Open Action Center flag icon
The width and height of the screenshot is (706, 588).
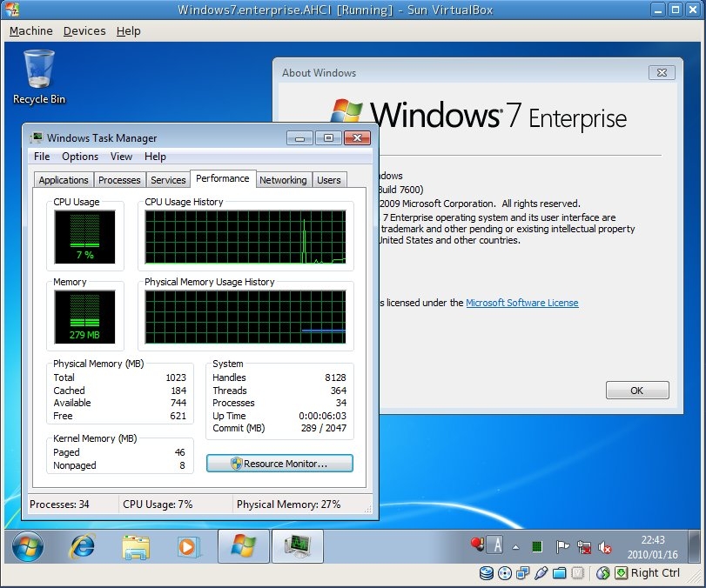click(561, 547)
